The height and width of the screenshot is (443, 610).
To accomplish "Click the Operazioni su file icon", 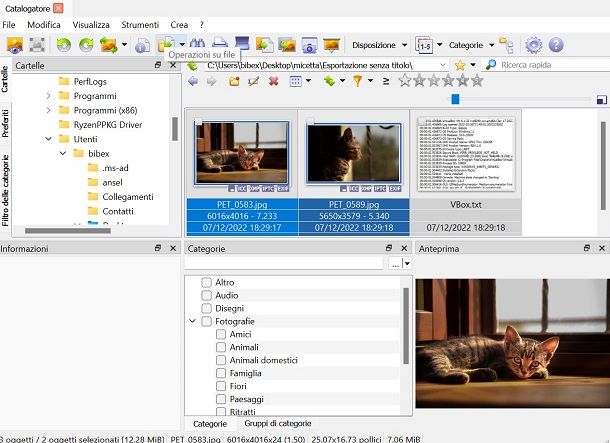I will (166, 44).
